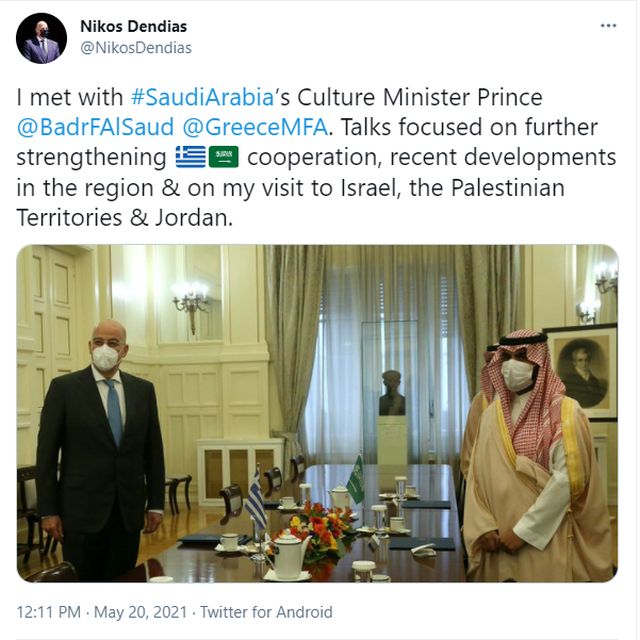Open the tweet's three-dot more menu
The height and width of the screenshot is (640, 640).
(608, 26)
